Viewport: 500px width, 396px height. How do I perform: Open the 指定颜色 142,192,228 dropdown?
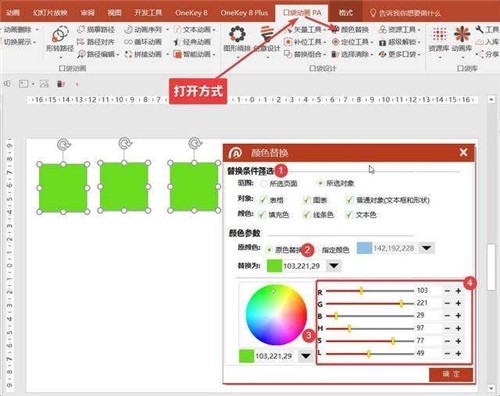(x=427, y=248)
